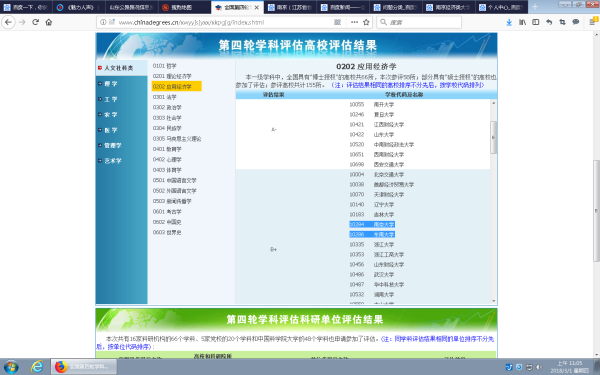Click the undo arrow toolbar icon
Screen dimensions: 600x375
coord(549,22)
